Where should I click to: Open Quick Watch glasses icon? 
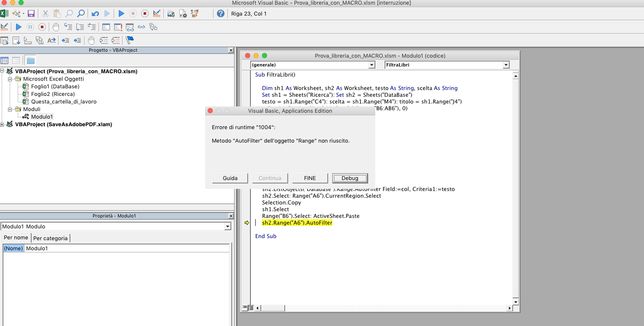tap(142, 27)
